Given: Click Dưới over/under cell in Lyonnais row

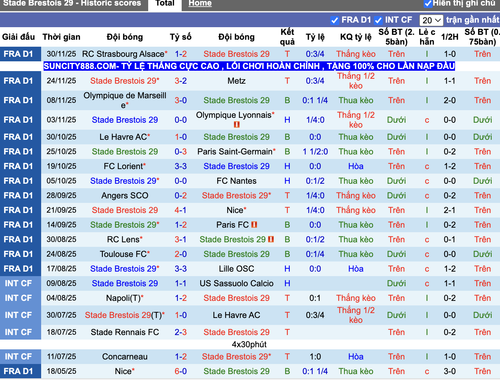Looking at the screenshot, I should pyautogui.click(x=396, y=120).
